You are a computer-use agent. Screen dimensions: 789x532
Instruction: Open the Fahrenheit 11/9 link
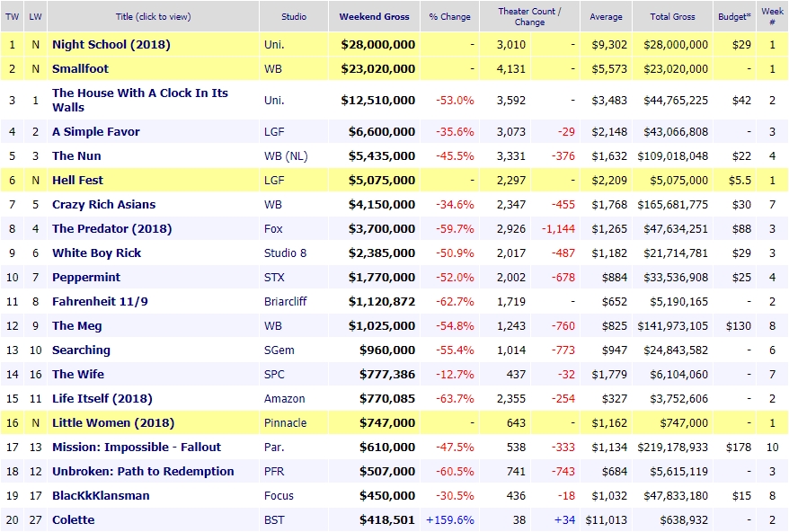click(100, 301)
